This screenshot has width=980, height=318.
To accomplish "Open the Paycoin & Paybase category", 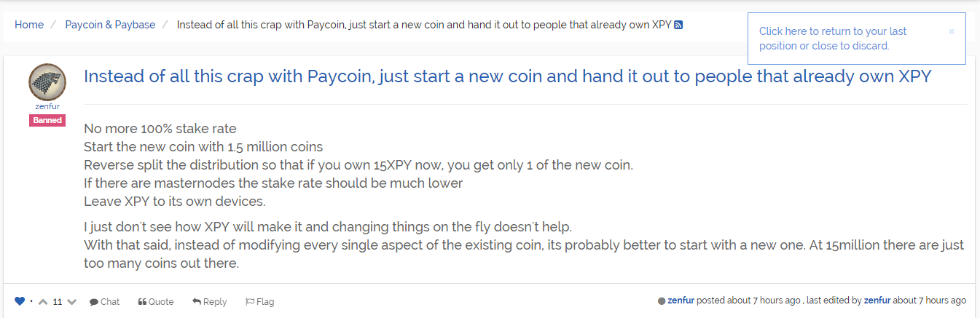I will coord(110,24).
